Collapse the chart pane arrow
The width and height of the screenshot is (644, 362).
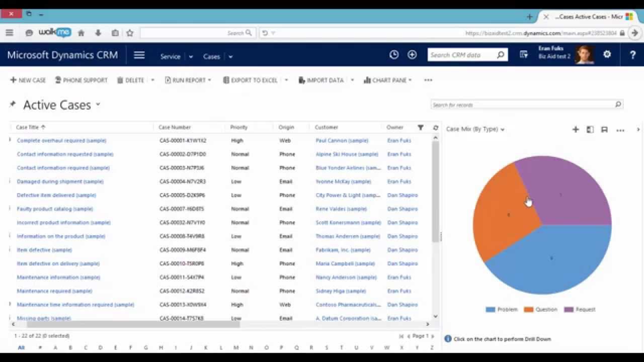point(638,129)
